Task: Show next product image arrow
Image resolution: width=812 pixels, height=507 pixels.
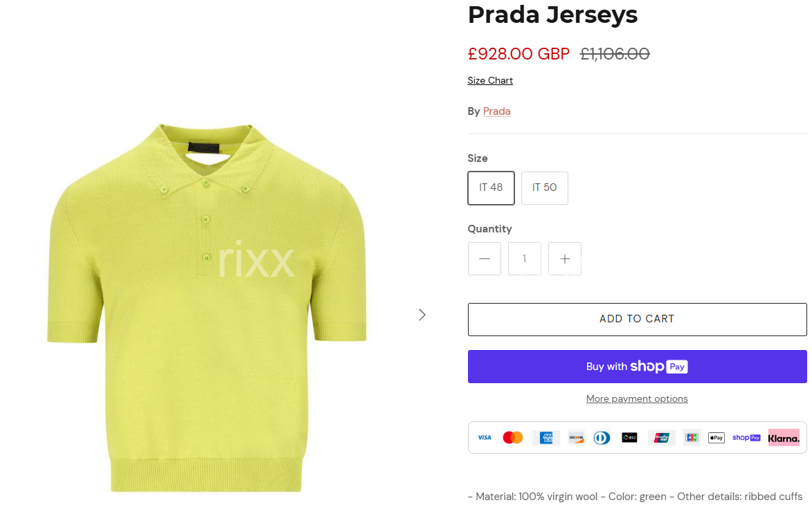Action: point(422,315)
